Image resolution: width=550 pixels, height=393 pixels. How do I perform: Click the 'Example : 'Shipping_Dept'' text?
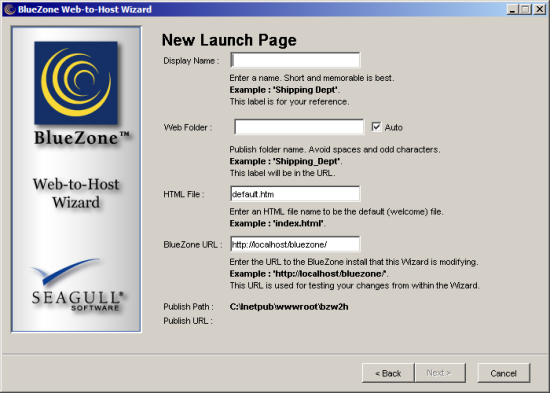(x=286, y=161)
